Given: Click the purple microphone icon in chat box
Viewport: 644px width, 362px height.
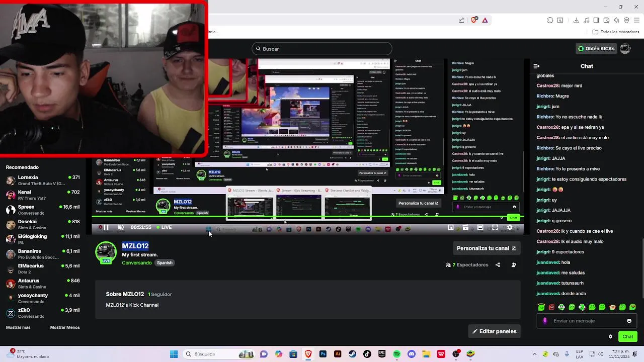Looking at the screenshot, I should [x=545, y=321].
